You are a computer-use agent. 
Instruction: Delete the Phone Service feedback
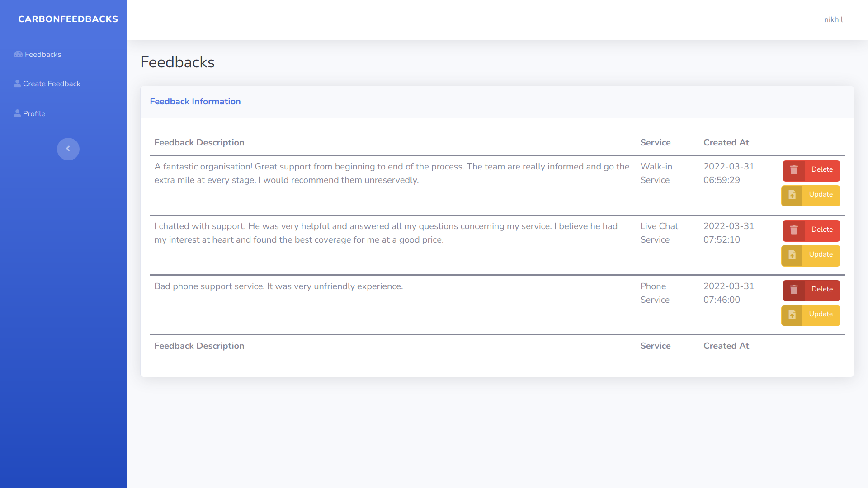point(821,290)
